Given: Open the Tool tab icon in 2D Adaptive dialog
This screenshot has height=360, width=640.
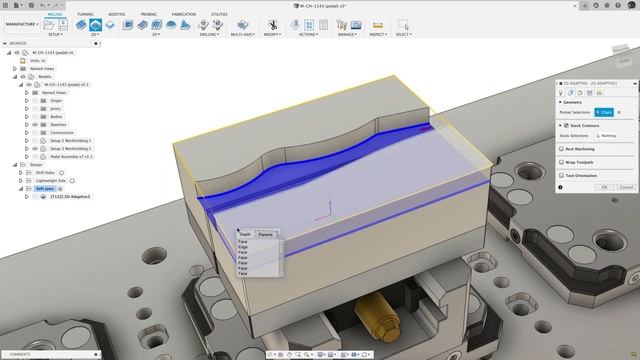Looking at the screenshot, I should tap(561, 93).
